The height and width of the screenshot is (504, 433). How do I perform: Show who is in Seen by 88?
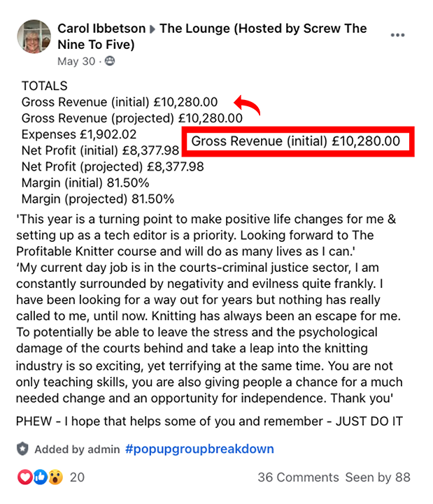pos(378,477)
